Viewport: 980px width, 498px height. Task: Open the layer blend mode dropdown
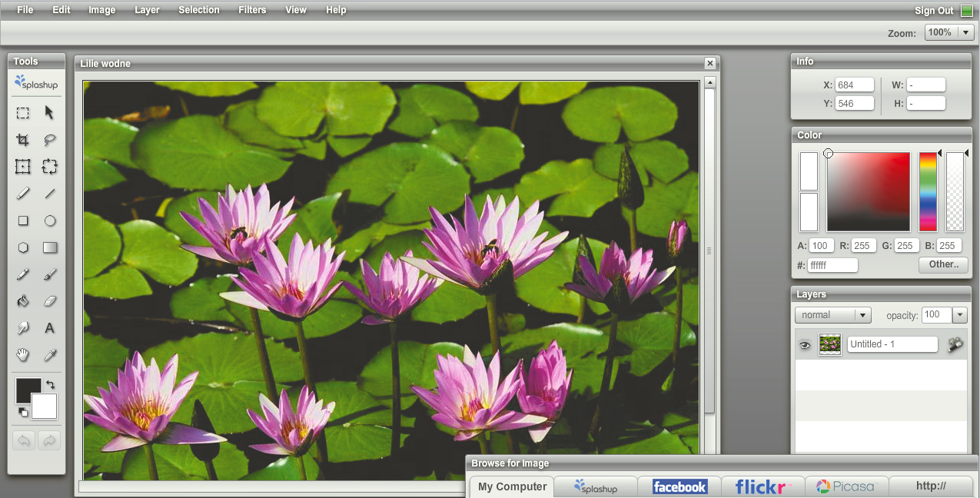coord(862,315)
